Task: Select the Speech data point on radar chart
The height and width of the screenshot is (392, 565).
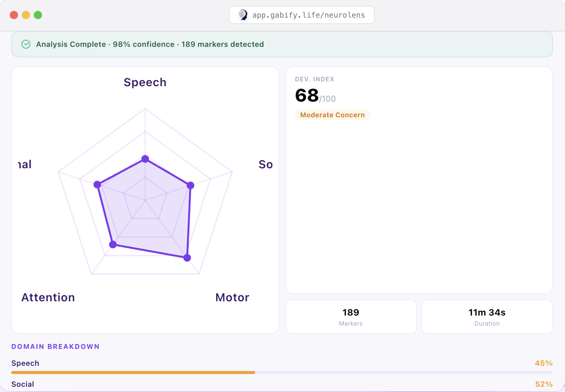Action: click(x=145, y=159)
